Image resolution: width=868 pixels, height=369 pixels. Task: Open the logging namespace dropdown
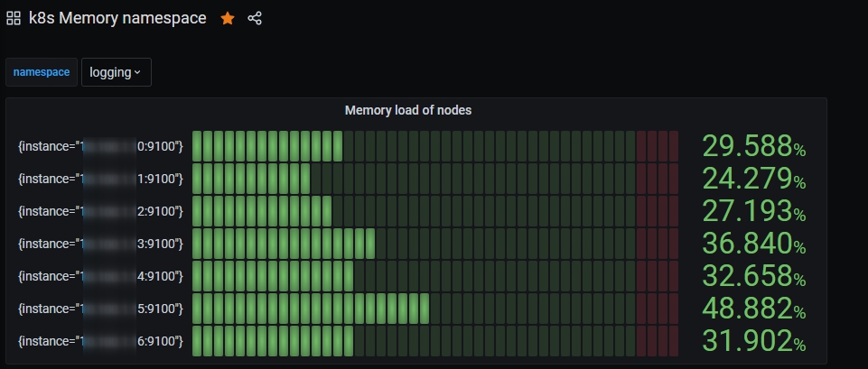pos(116,72)
